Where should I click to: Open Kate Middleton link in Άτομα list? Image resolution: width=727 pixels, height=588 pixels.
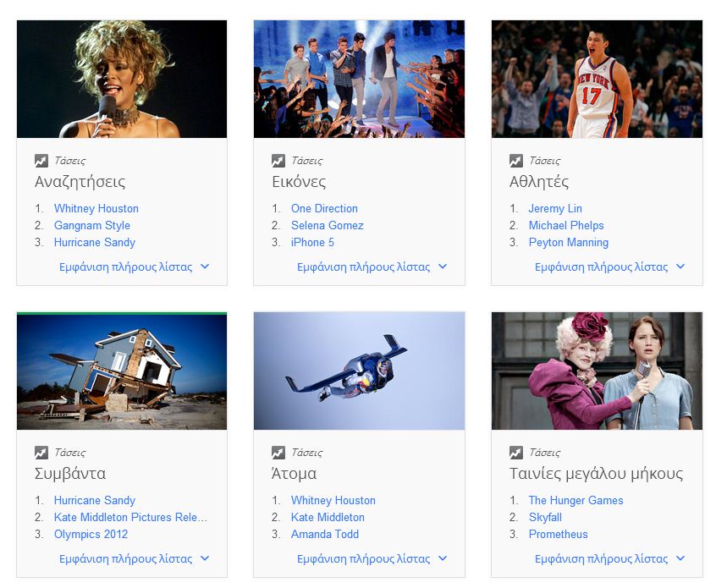click(x=328, y=517)
